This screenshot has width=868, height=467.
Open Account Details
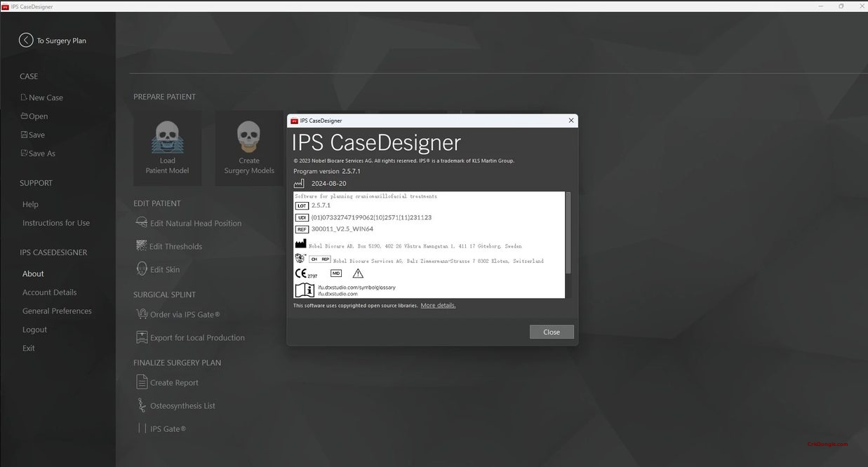[50, 292]
